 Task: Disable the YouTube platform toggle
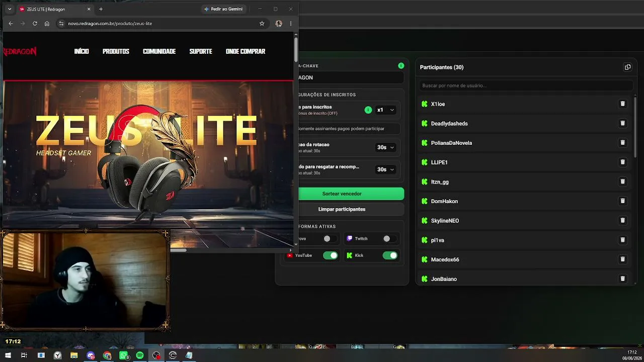331,255
